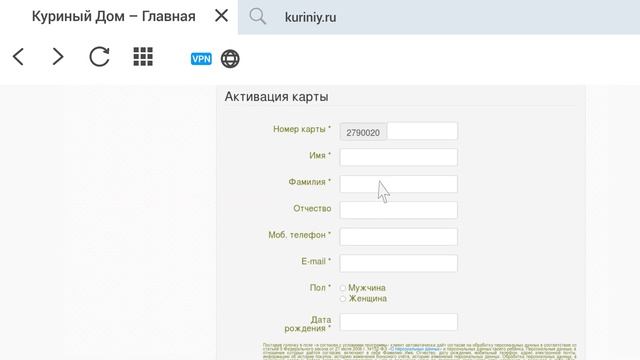Go back with the left arrow
This screenshot has width=640, height=360.
[18, 57]
